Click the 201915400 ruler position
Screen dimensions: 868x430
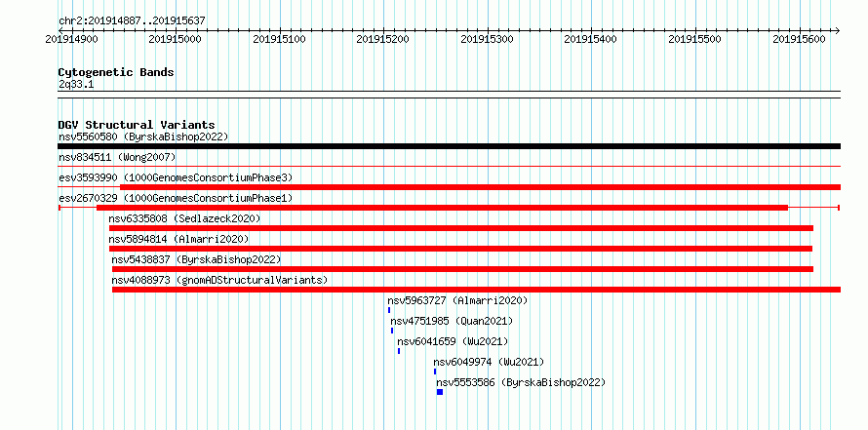(590, 39)
